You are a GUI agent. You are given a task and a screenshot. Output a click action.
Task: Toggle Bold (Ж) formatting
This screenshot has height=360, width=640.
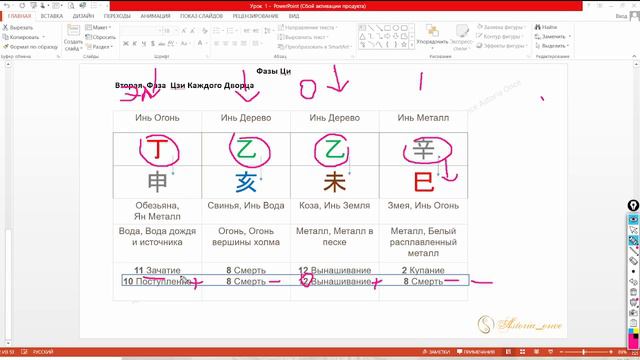click(126, 44)
